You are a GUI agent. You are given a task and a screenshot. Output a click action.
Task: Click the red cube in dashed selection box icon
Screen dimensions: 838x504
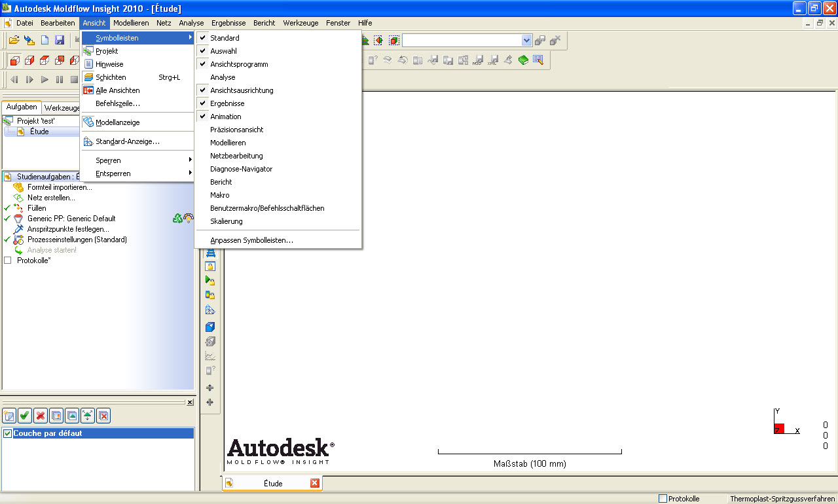(393, 41)
